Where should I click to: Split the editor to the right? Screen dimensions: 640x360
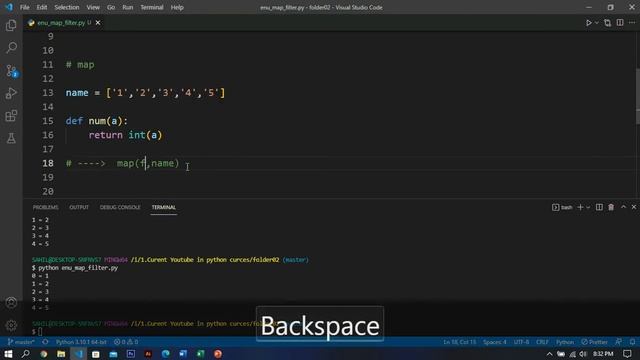(x=620, y=23)
